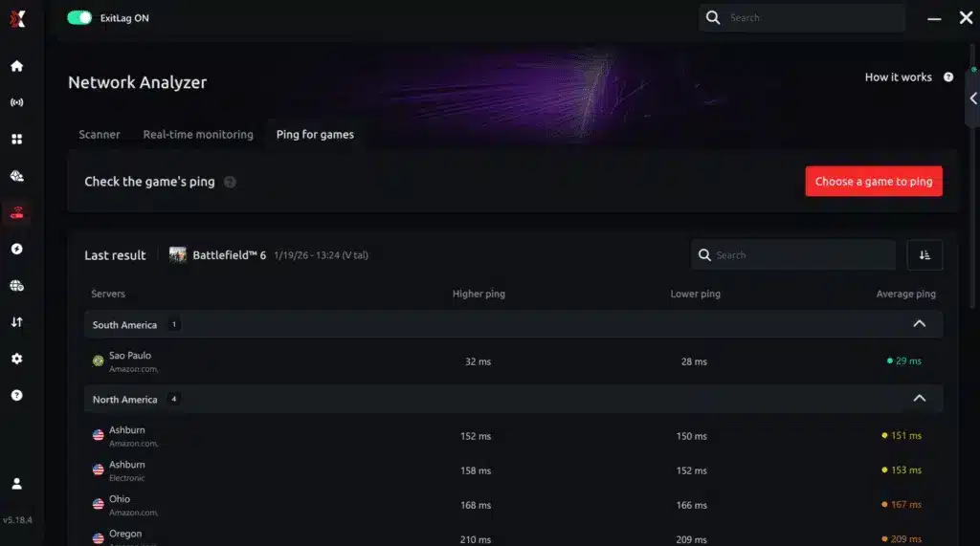The width and height of the screenshot is (980, 546).
Task: Open the user account profile icon
Action: [17, 484]
